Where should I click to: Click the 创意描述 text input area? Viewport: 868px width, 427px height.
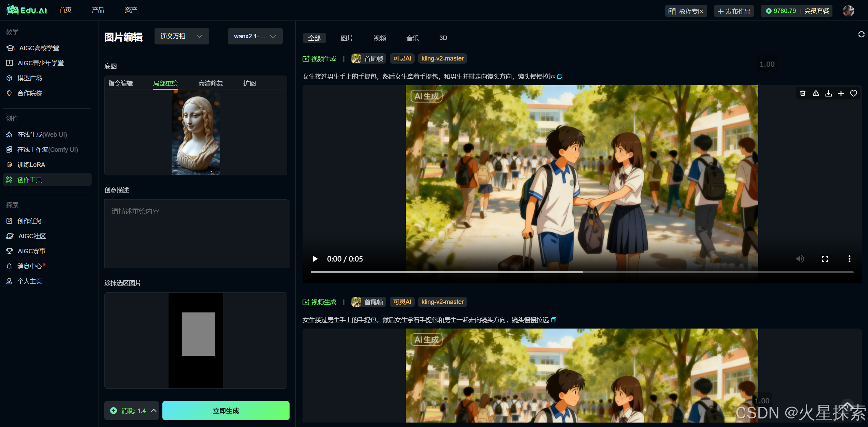coord(197,233)
